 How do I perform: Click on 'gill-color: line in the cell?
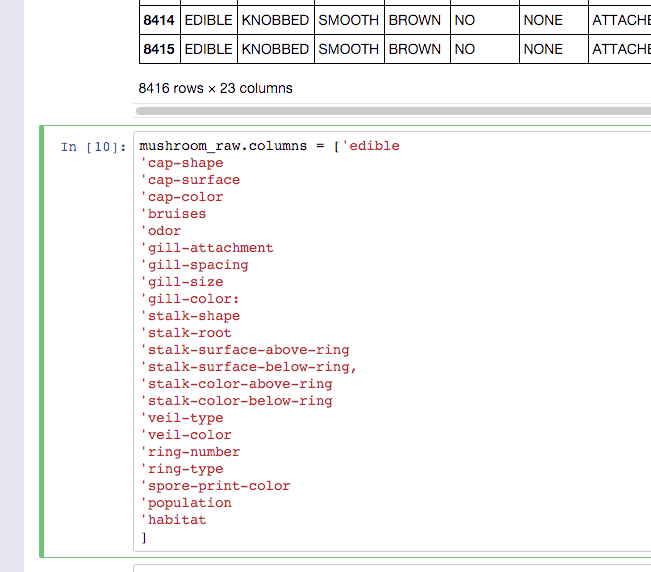point(190,299)
